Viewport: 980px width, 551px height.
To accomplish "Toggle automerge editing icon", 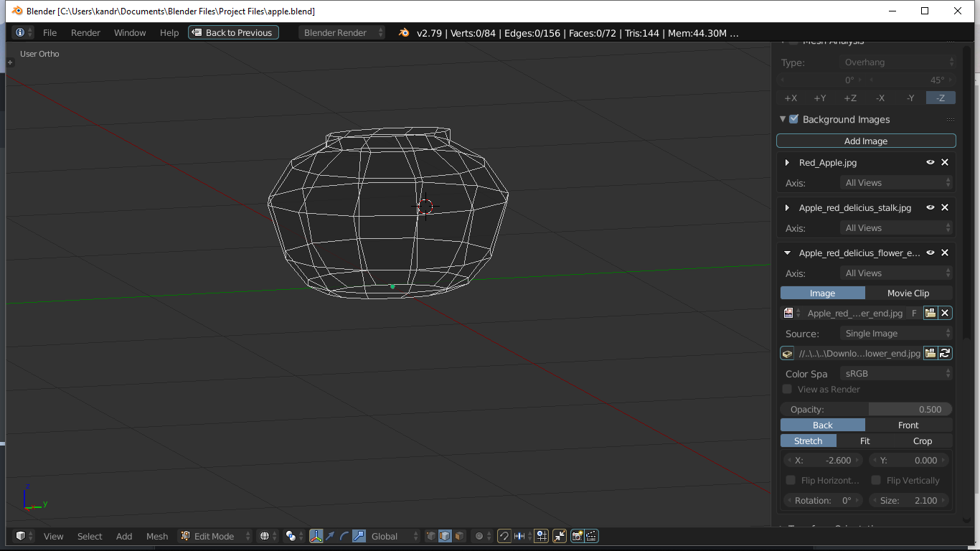I will (560, 536).
